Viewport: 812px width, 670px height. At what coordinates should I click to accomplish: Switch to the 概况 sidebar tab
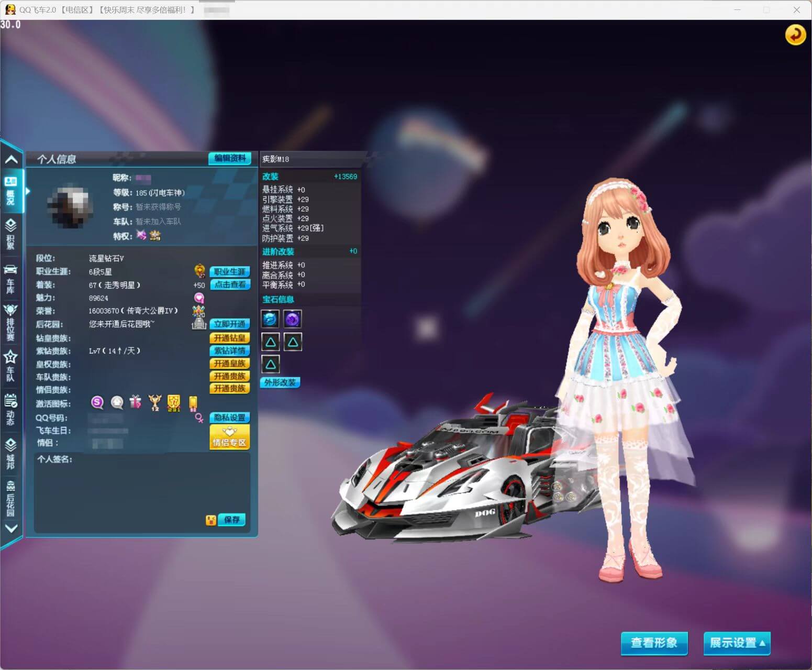11,191
